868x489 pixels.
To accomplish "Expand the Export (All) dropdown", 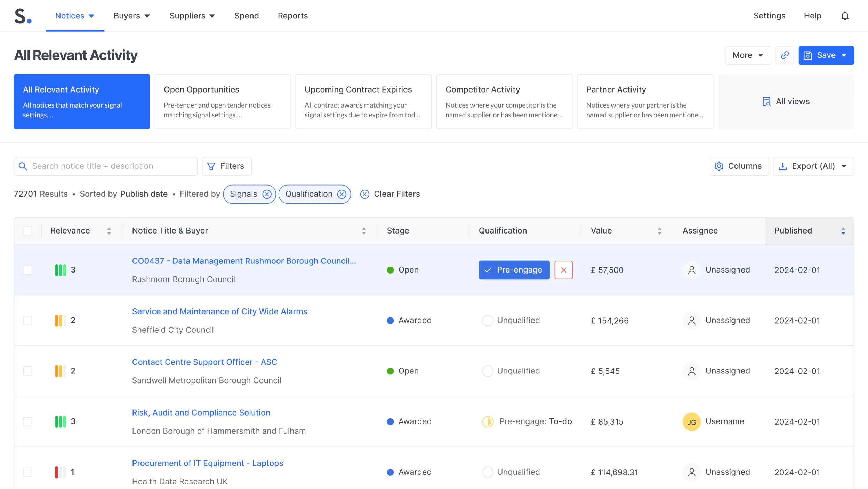I will pos(844,166).
